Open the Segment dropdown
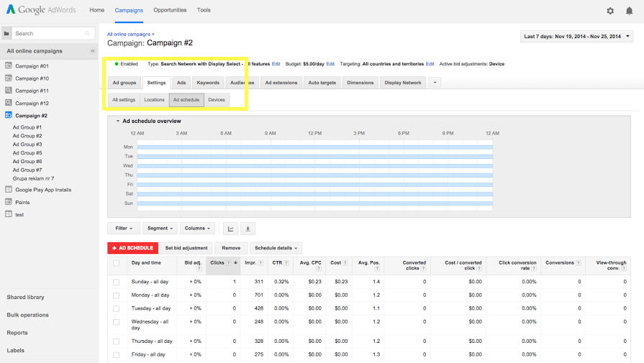The image size is (644, 363). (x=160, y=229)
